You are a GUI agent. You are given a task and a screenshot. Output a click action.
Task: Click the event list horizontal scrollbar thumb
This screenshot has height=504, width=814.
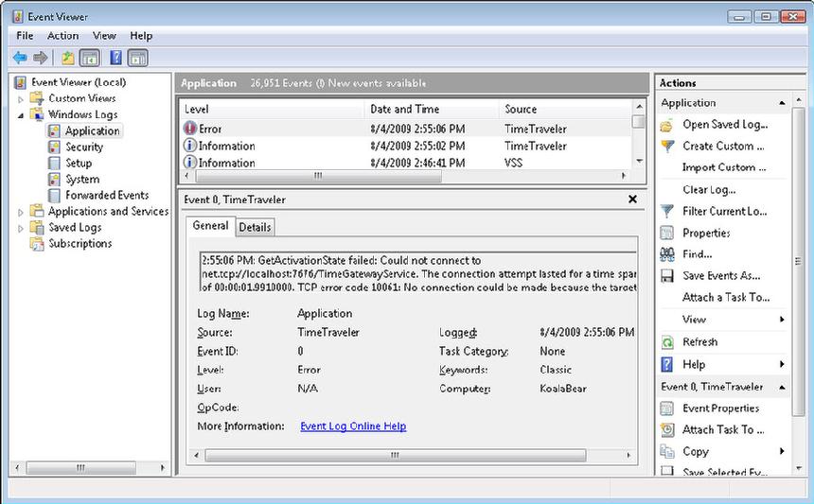318,176
